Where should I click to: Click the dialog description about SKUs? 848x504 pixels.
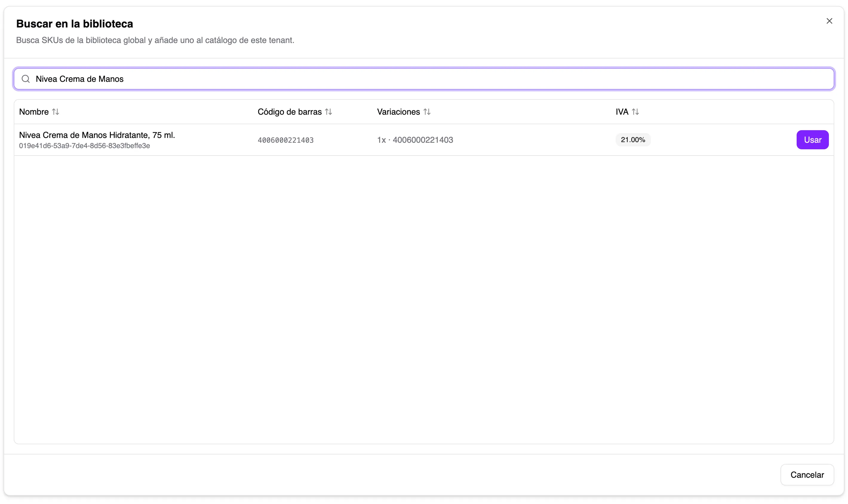tap(155, 40)
